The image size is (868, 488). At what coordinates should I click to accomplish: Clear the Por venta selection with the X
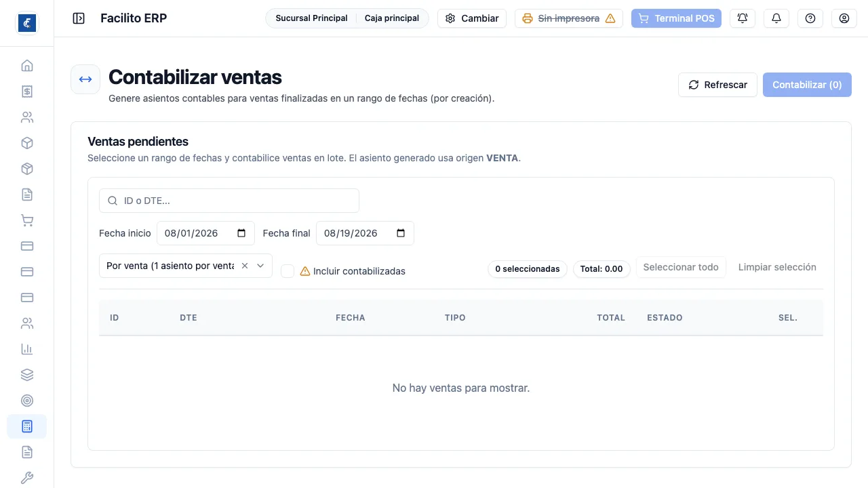click(245, 266)
